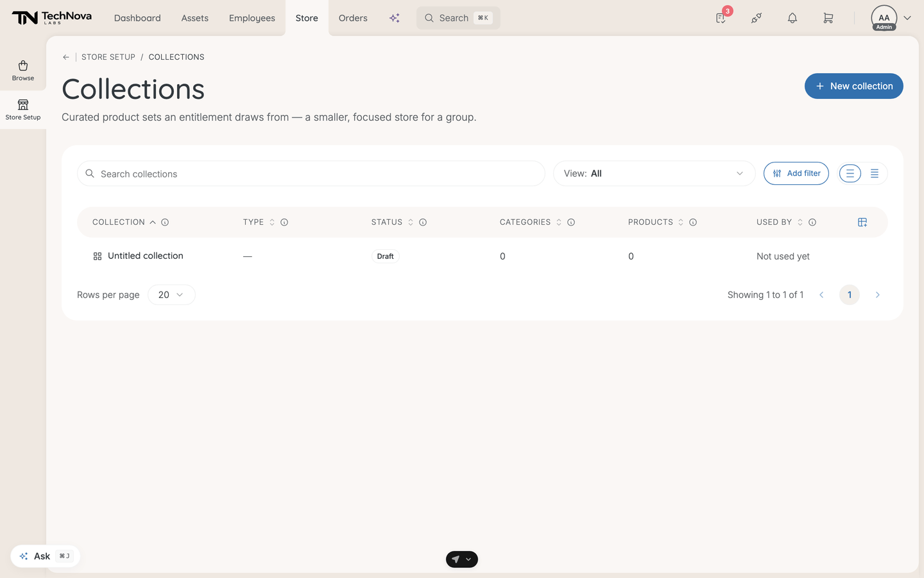Sort by USED BY column

click(x=780, y=222)
